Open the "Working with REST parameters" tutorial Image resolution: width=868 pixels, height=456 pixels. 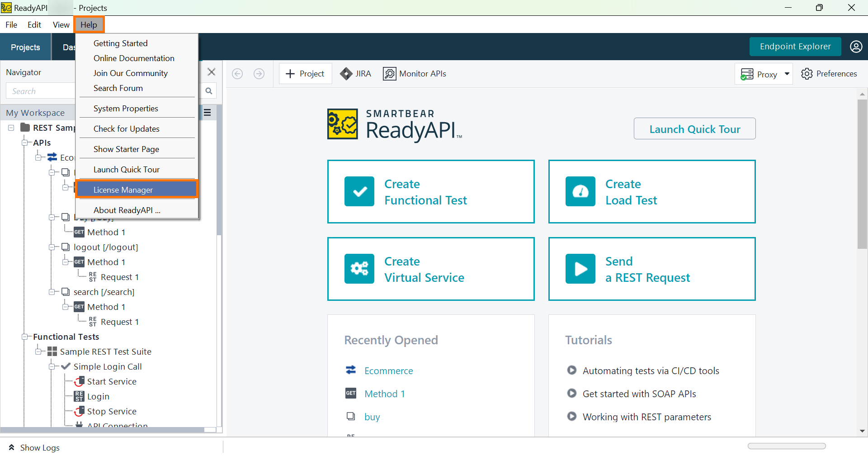tap(646, 417)
